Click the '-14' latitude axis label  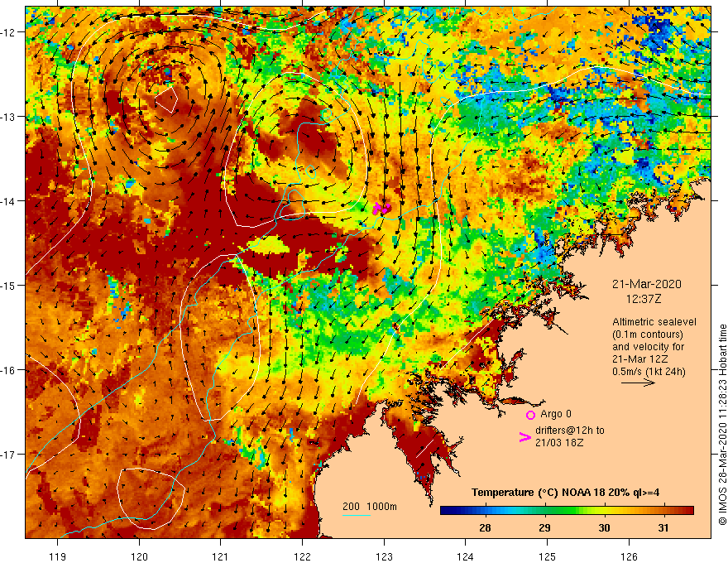[x=9, y=201]
